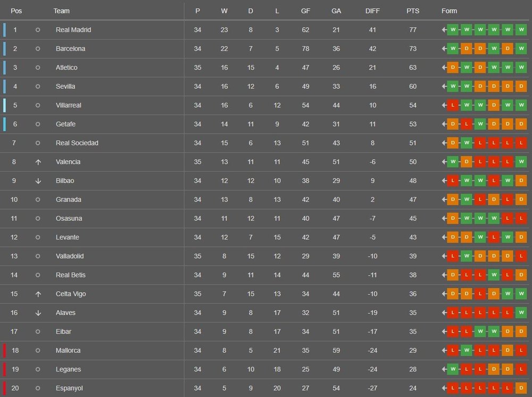This screenshot has width=532, height=397.
Task: Click Real Madrid's unchanged-position circle icon
Action: tap(38, 30)
